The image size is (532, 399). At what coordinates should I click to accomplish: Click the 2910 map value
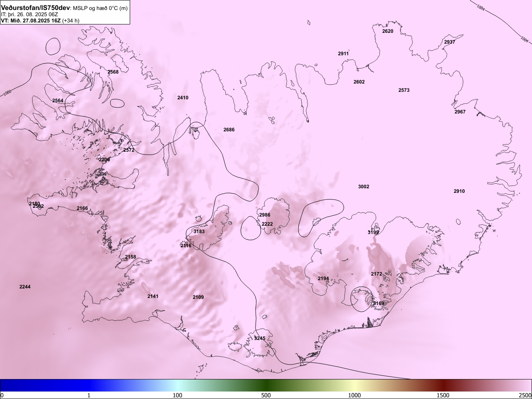pos(459,191)
